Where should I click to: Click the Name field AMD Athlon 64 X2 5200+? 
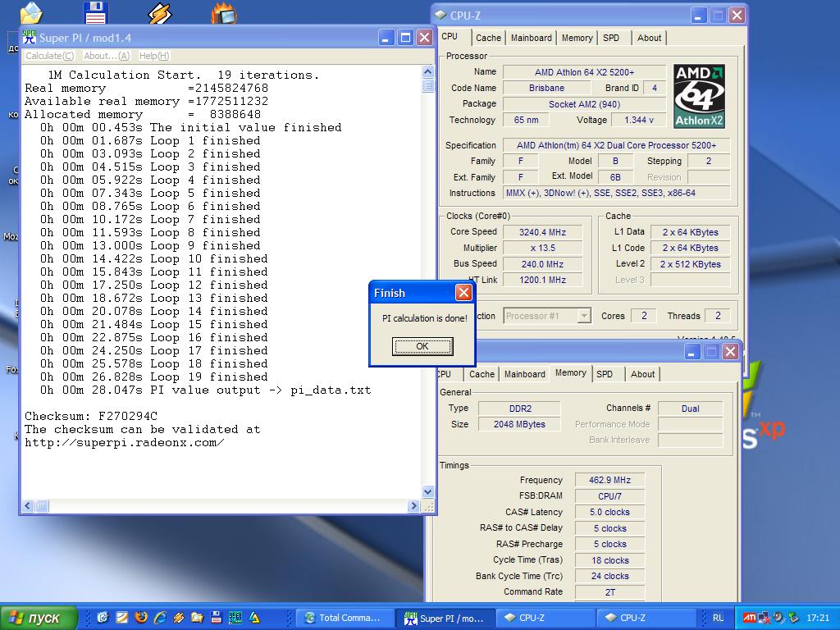(x=584, y=72)
